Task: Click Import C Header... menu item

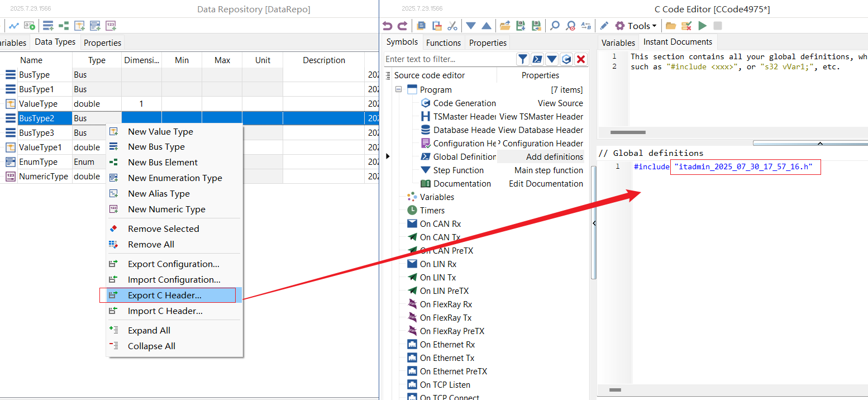Action: point(174,311)
